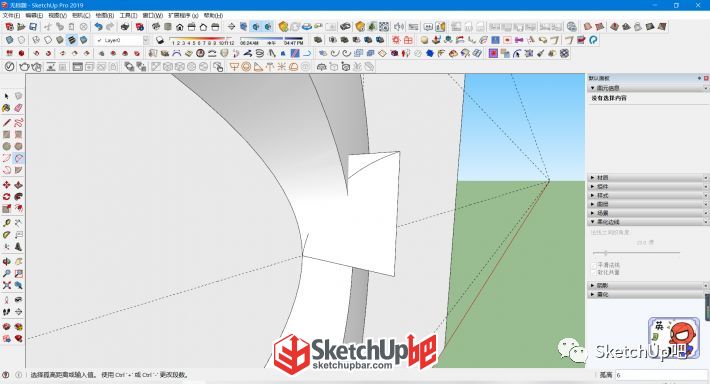This screenshot has width=710, height=384.
Task: Open the Print icon in toolbar
Action: [125, 27]
